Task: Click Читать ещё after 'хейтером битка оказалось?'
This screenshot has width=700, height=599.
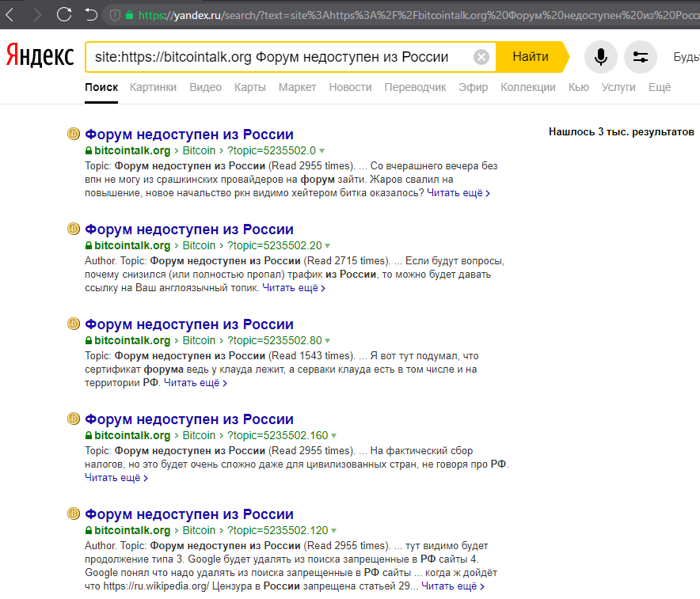Action: coord(458,193)
